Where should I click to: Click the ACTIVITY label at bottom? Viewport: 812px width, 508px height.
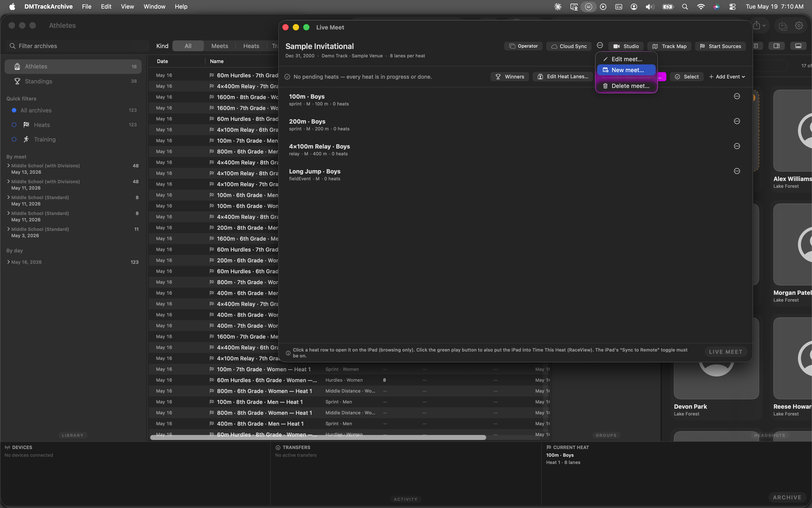pos(406,499)
